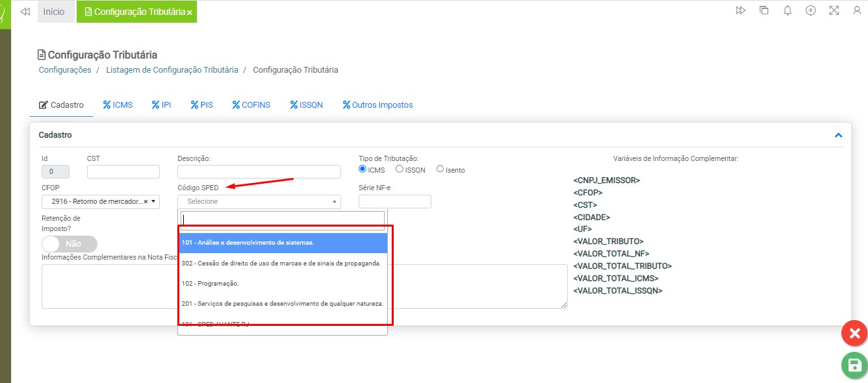This screenshot has width=868, height=383.
Task: Switch to the COFINS tab
Action: [251, 105]
